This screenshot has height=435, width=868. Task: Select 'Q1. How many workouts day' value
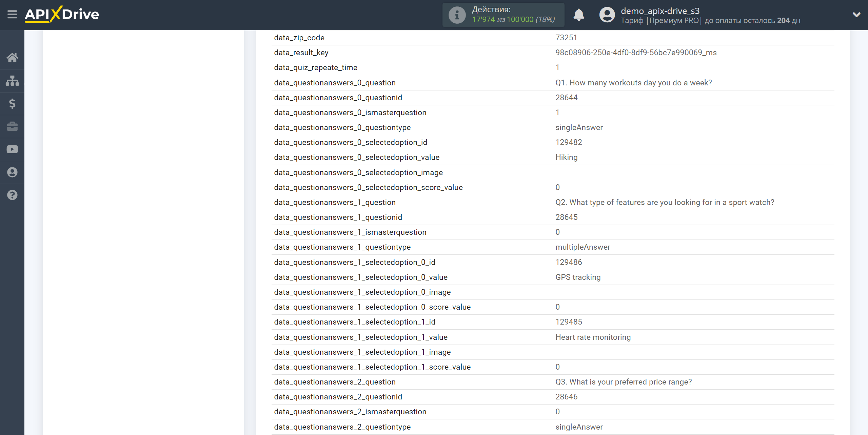tap(633, 83)
